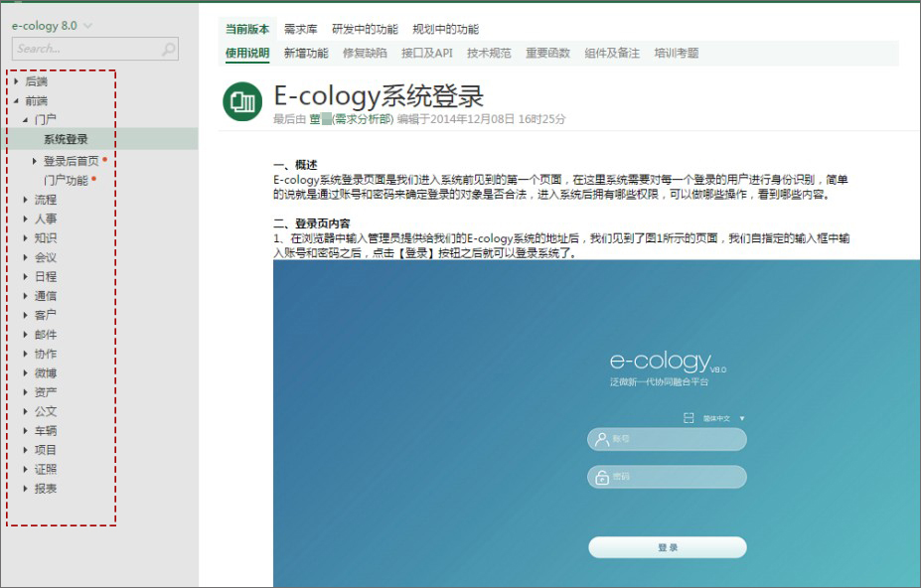921x588 pixels.
Task: Click the 登录 button in login image
Action: [x=668, y=547]
